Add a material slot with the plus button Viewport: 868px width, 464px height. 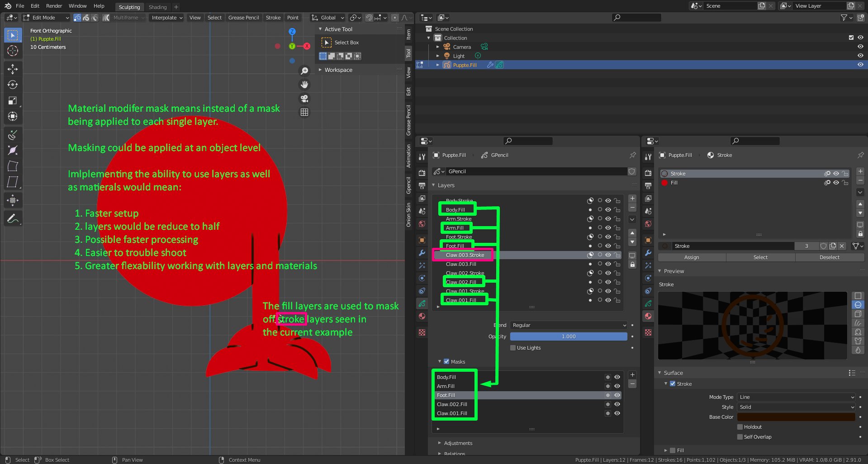click(x=860, y=171)
